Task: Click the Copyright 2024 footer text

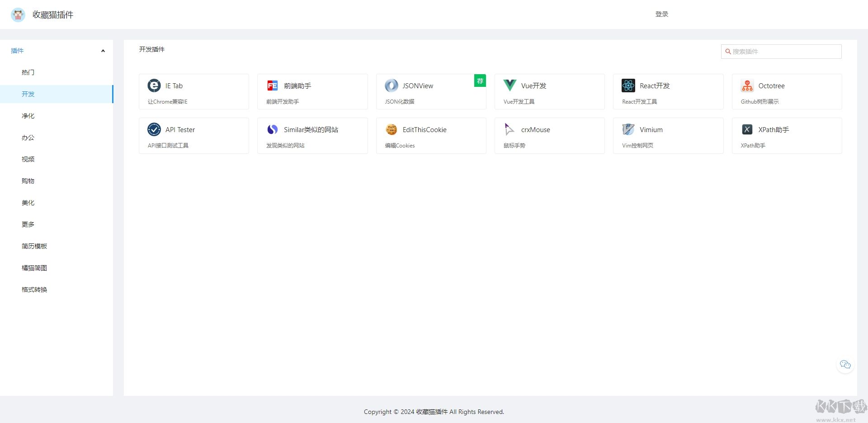Action: (x=434, y=412)
